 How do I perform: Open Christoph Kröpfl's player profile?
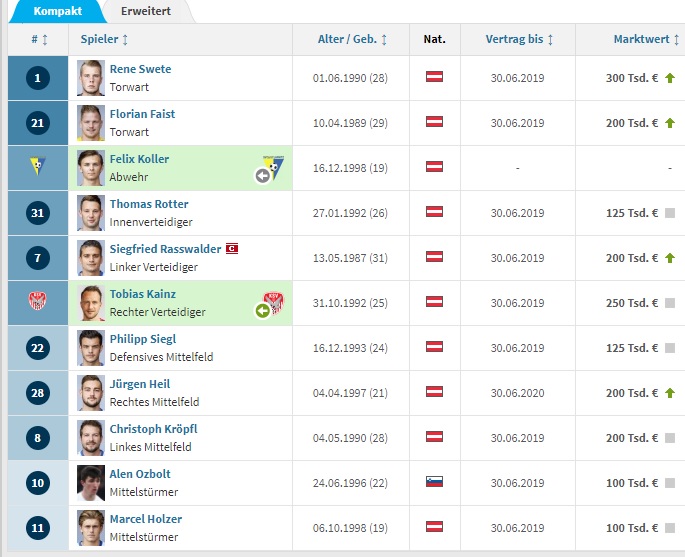tap(153, 429)
